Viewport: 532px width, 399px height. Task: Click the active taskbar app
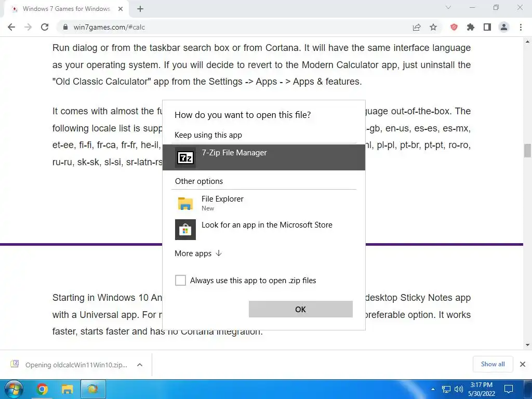click(x=93, y=389)
